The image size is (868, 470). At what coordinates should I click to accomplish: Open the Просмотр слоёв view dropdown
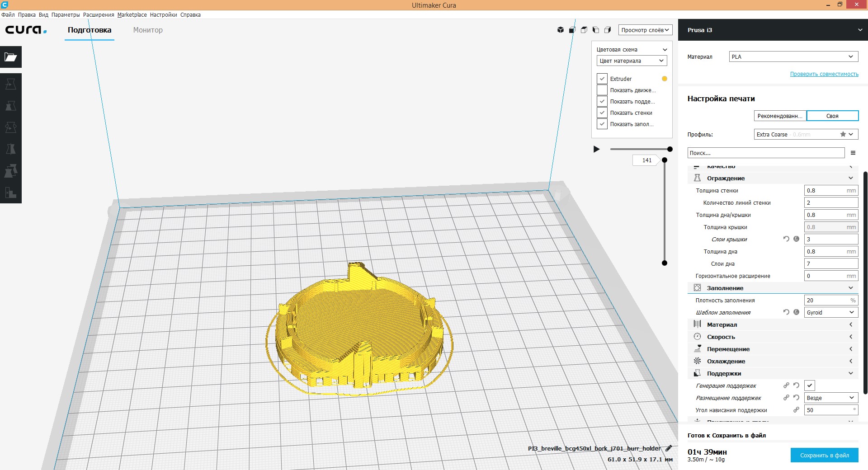coord(645,30)
